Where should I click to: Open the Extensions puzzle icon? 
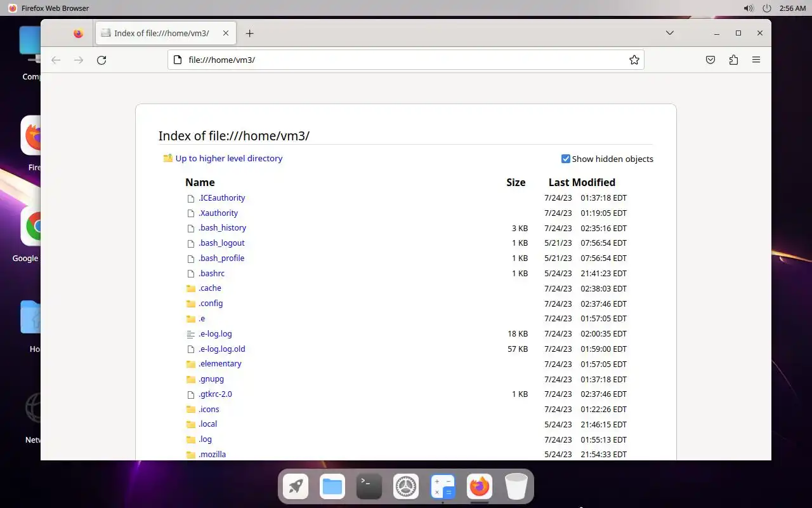click(x=733, y=60)
